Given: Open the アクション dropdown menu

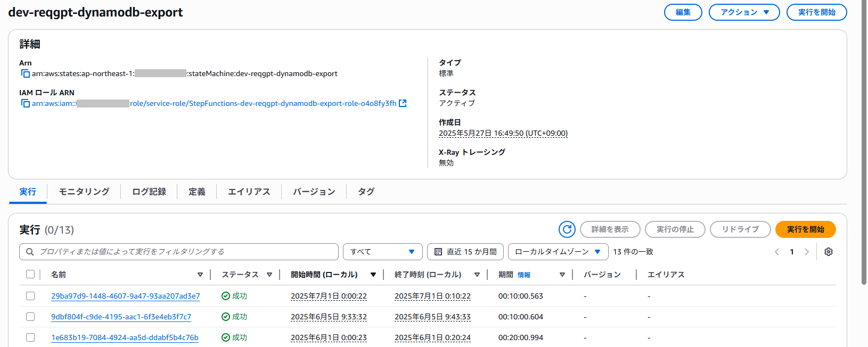Looking at the screenshot, I should 744,12.
